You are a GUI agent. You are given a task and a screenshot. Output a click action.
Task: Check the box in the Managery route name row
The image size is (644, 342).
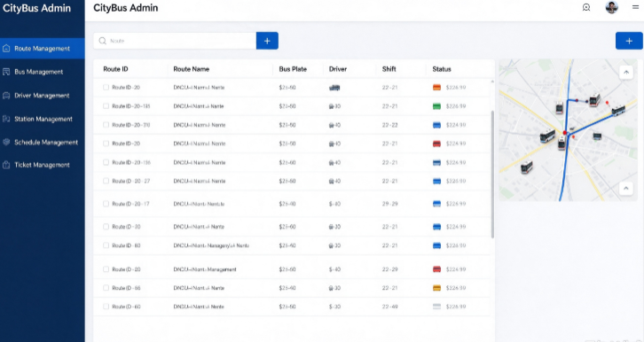106,245
